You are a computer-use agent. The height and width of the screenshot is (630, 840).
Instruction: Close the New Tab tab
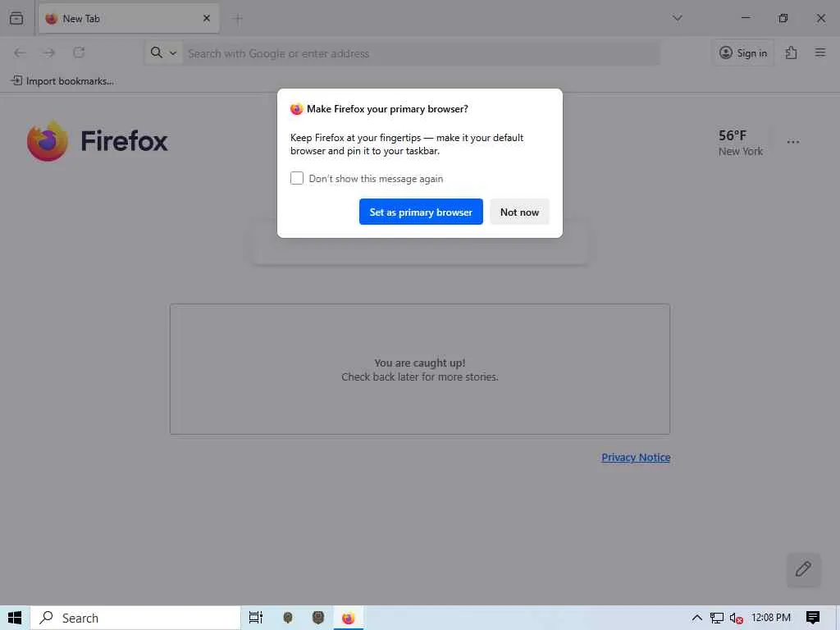pos(206,18)
